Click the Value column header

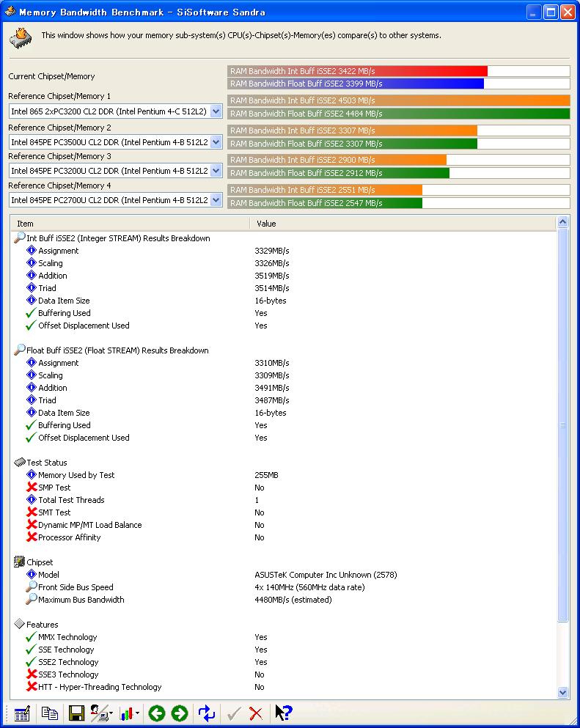pyautogui.click(x=403, y=224)
